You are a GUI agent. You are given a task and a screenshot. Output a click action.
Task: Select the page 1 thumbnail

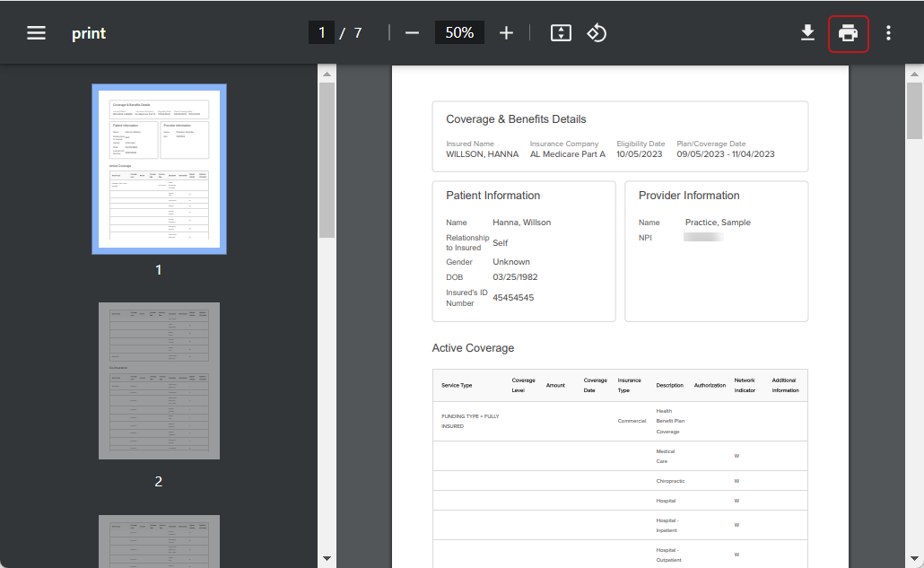(159, 169)
